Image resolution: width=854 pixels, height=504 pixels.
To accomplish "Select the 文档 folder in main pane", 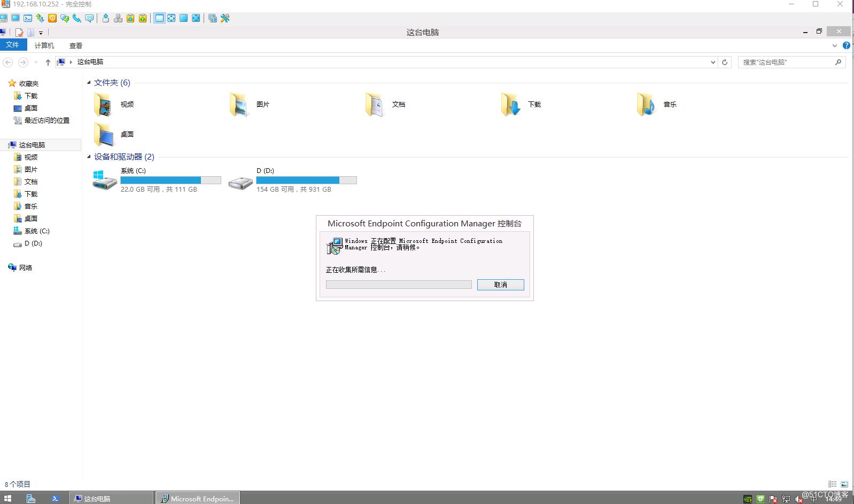I will (x=385, y=104).
